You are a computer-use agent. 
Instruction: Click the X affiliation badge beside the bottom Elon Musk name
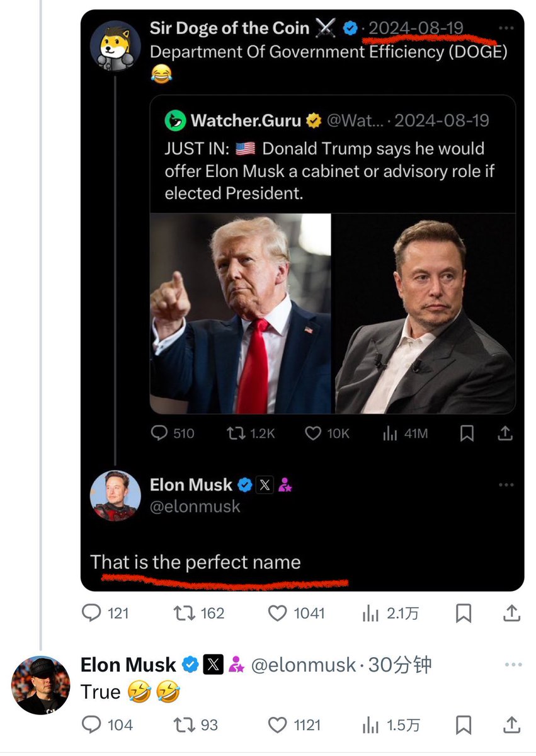tap(214, 665)
